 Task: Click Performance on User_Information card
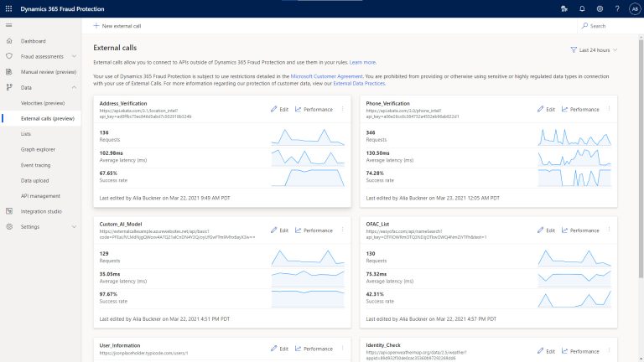[314, 349]
